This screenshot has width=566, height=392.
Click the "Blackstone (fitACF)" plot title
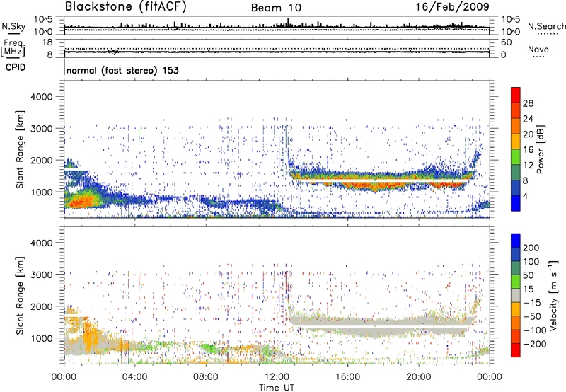pyautogui.click(x=126, y=7)
